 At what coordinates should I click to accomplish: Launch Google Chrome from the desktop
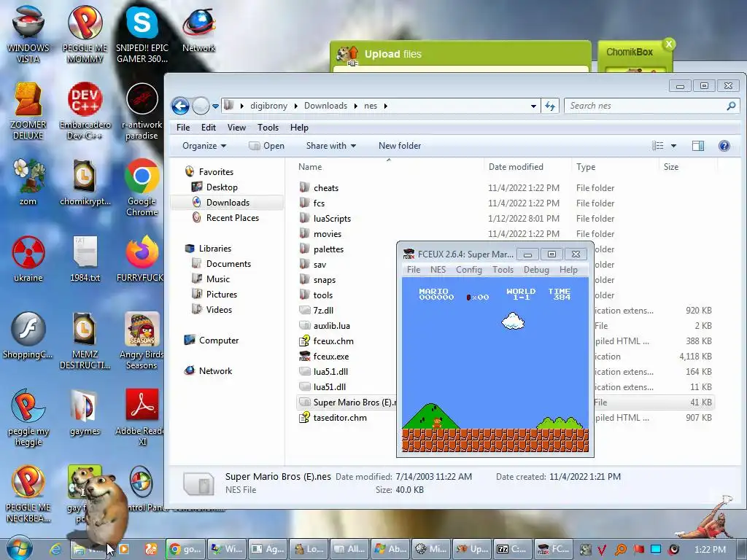click(x=142, y=187)
